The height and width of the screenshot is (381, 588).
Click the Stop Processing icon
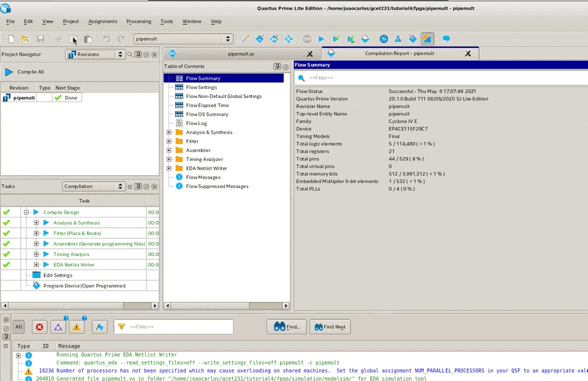pos(307,39)
